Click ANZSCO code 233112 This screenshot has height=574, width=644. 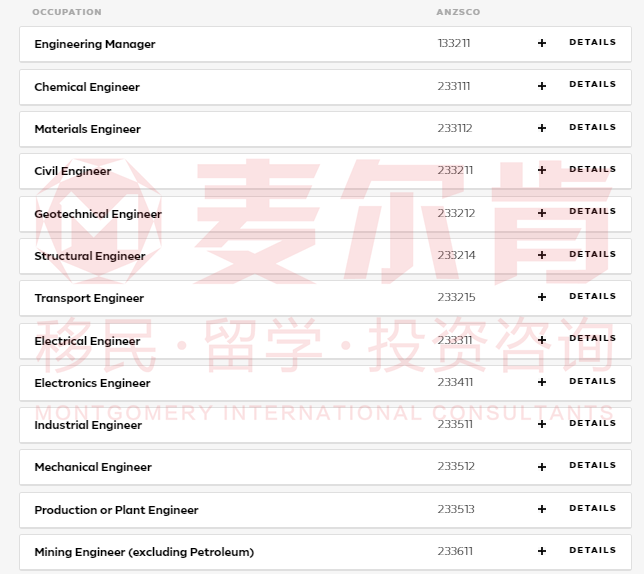pyautogui.click(x=455, y=128)
